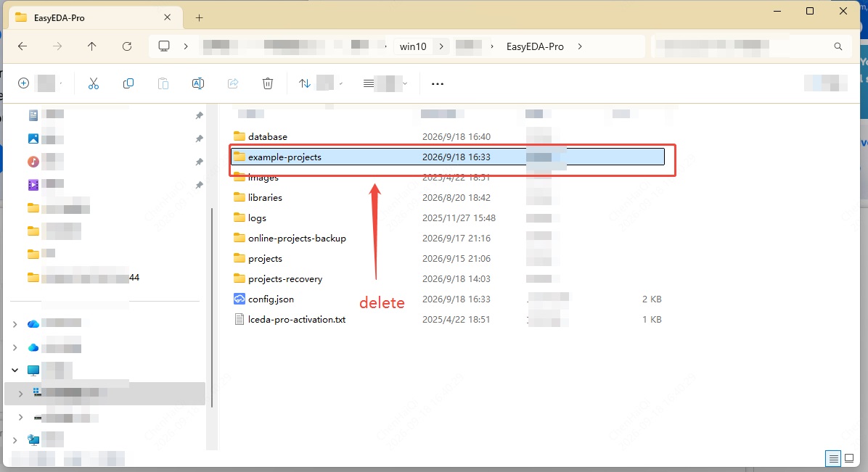Screen dimensions: 868x472
Task: Select the example-projects folder
Action: 448,157
